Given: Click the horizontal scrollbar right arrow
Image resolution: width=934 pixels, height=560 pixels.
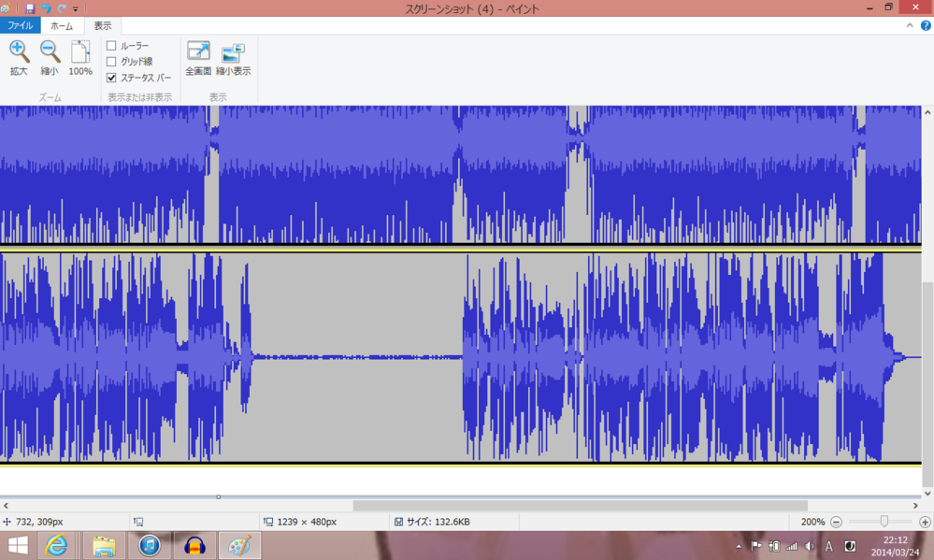Looking at the screenshot, I should coord(915,505).
